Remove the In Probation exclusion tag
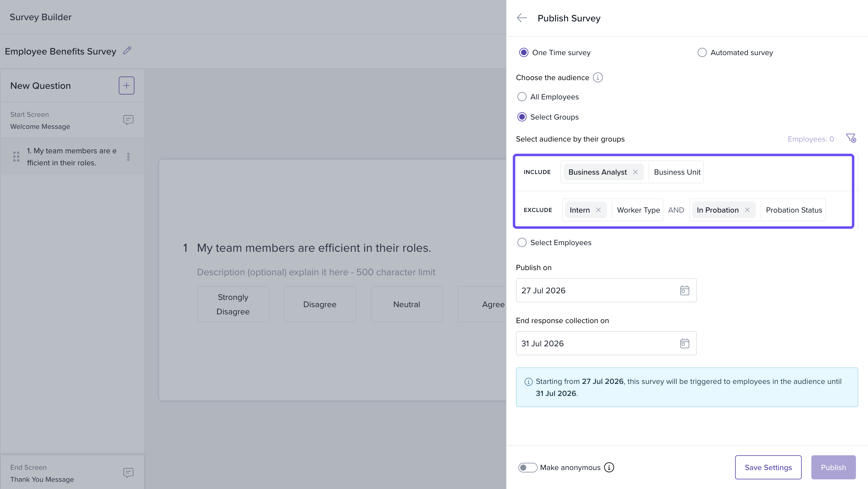 coord(747,210)
